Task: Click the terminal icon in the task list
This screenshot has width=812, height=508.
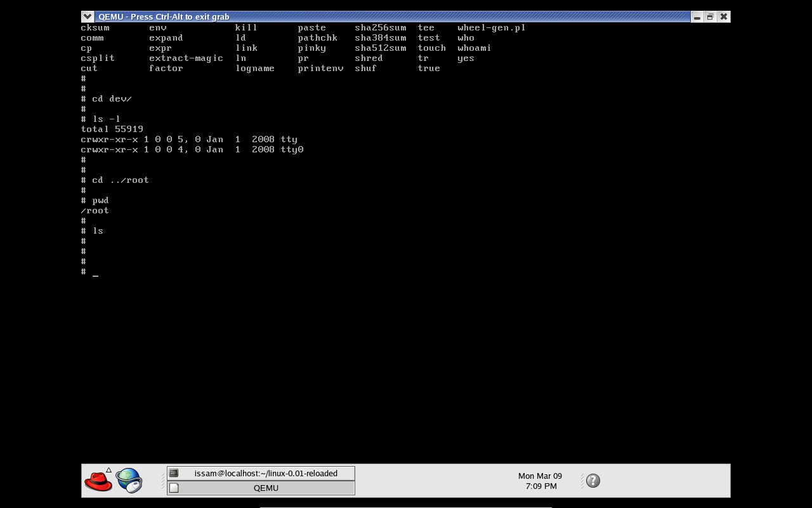Action: pos(174,473)
